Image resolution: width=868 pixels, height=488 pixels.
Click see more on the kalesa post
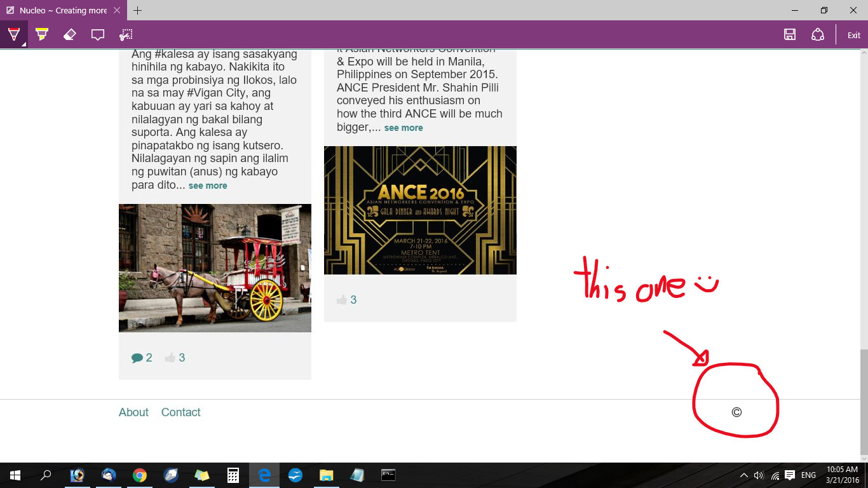pos(208,186)
